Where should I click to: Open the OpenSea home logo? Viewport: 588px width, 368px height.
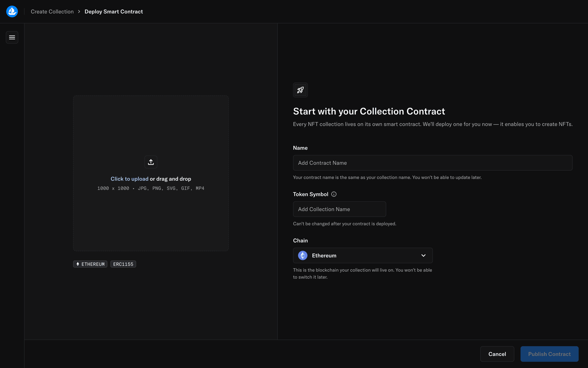12,11
